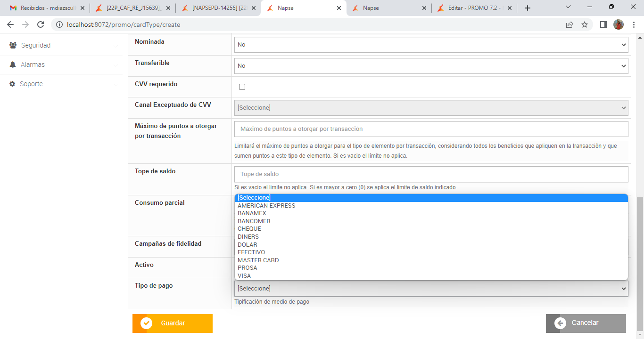The width and height of the screenshot is (644, 339).
Task: Click the Alarmas bell icon
Action: (13, 65)
